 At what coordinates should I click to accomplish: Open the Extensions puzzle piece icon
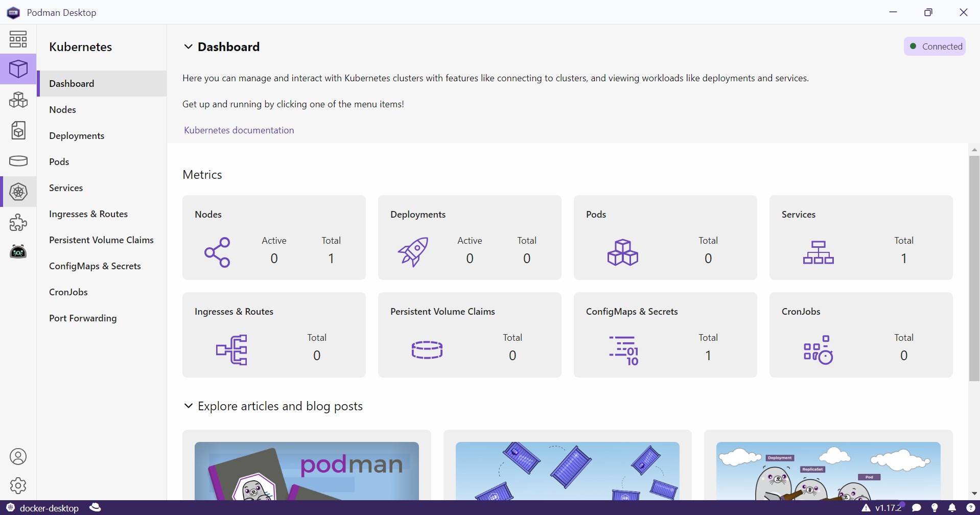pos(18,222)
